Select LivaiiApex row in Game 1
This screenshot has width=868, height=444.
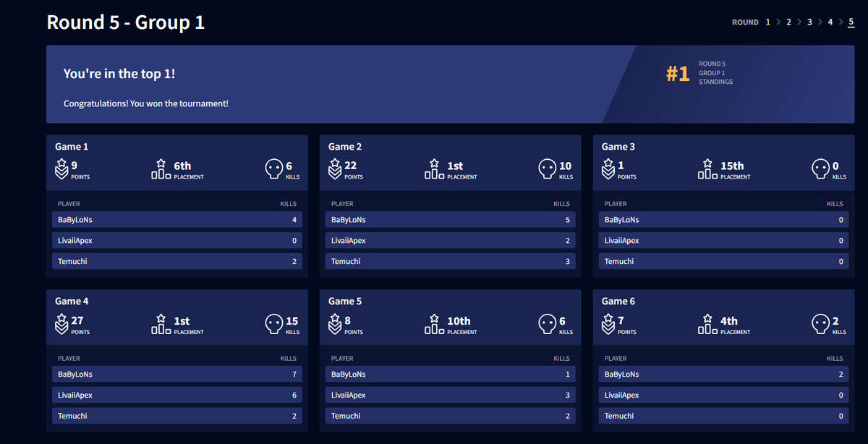point(177,241)
